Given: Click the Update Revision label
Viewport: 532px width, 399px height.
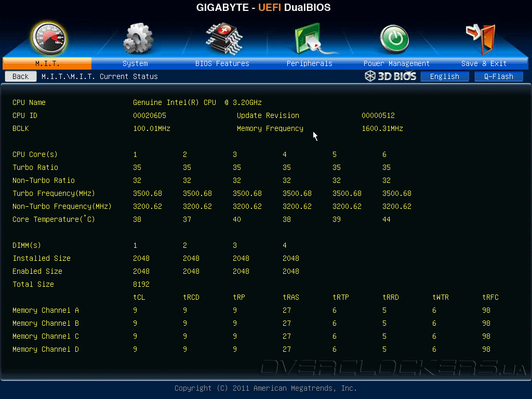Looking at the screenshot, I should pos(268,115).
